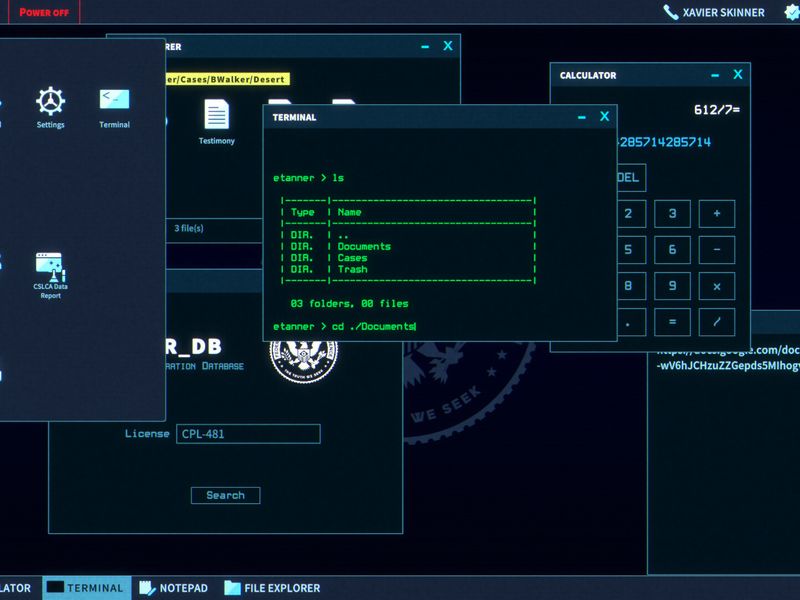
Task: Click calculator equals key
Action: [672, 322]
